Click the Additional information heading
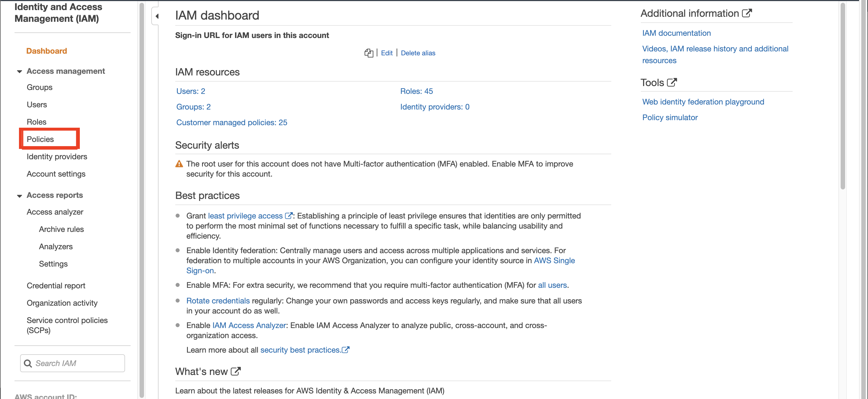 [x=689, y=13]
